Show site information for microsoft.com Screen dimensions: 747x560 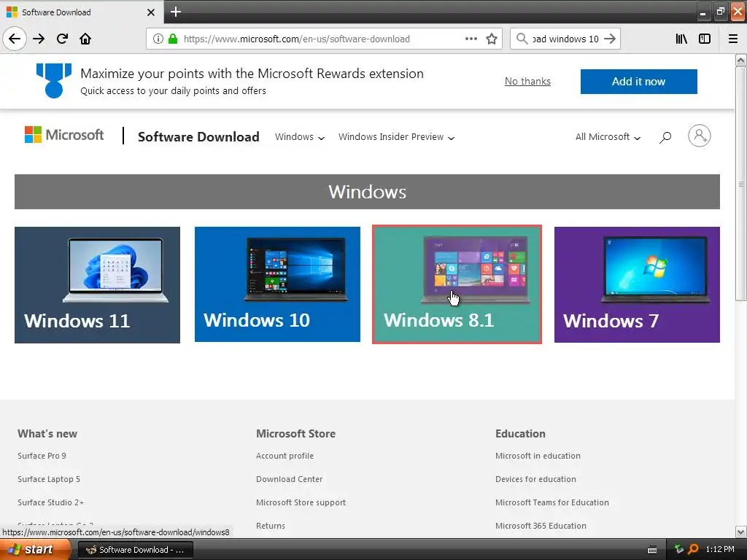click(x=158, y=39)
